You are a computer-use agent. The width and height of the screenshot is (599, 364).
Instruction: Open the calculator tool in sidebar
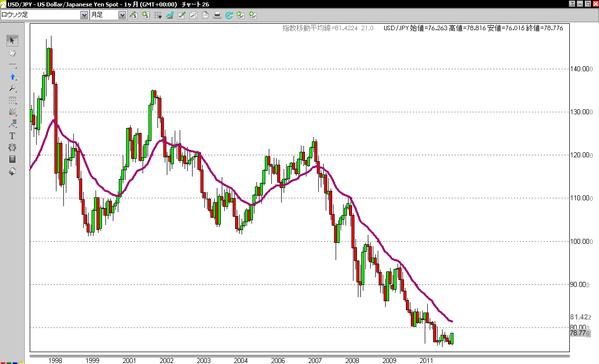[x=13, y=159]
